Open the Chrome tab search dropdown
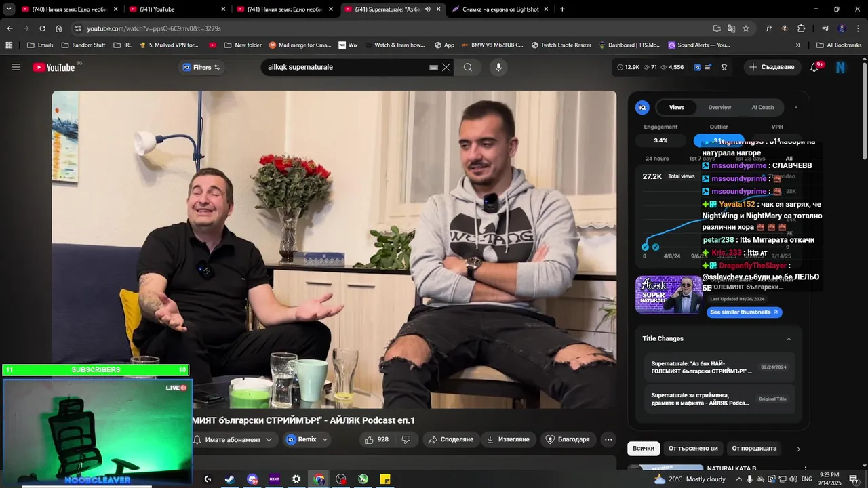 click(x=9, y=9)
